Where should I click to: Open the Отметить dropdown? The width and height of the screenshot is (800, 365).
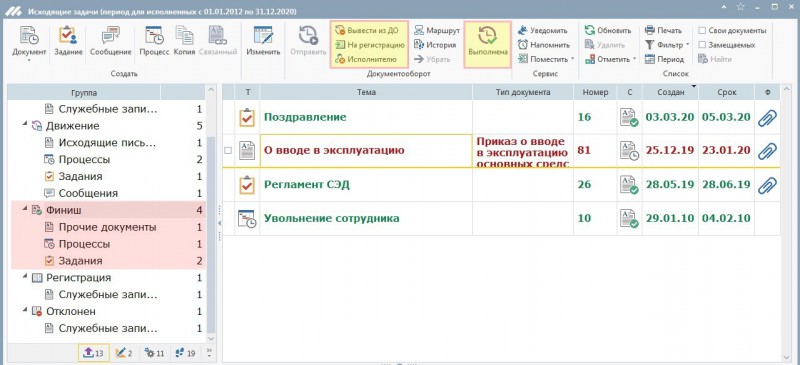pos(610,59)
